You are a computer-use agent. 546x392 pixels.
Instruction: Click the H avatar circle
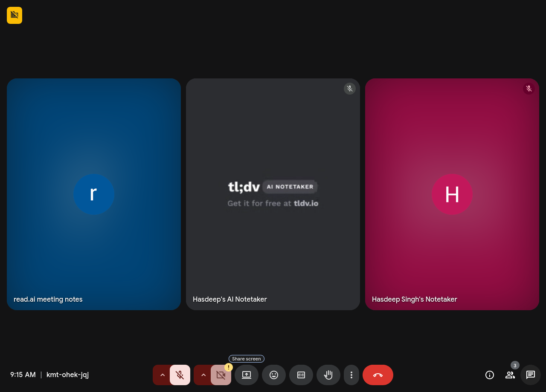[x=452, y=194]
